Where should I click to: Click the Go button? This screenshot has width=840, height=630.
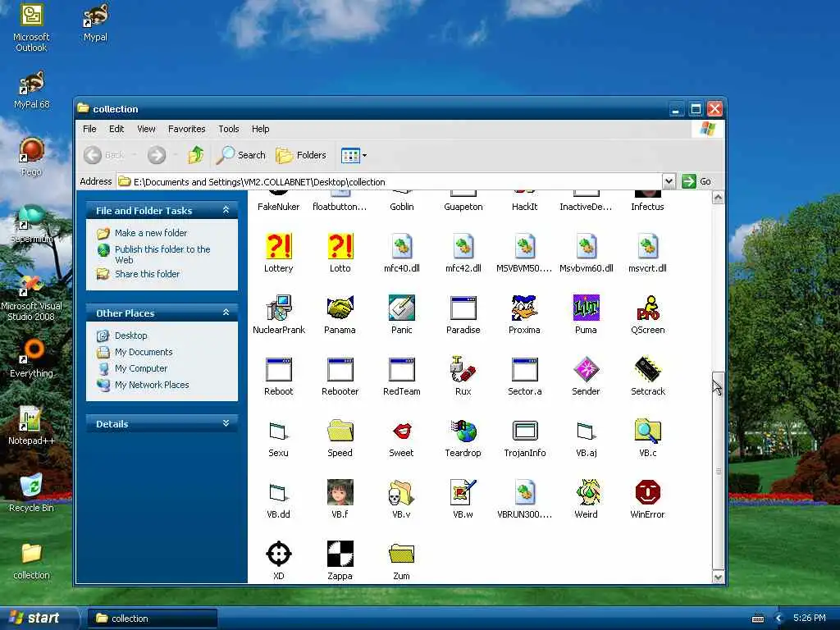[x=696, y=181]
